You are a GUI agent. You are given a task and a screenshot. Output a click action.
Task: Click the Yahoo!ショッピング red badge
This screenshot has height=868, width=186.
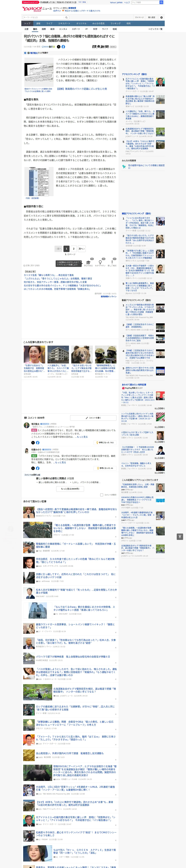click(30, 2)
